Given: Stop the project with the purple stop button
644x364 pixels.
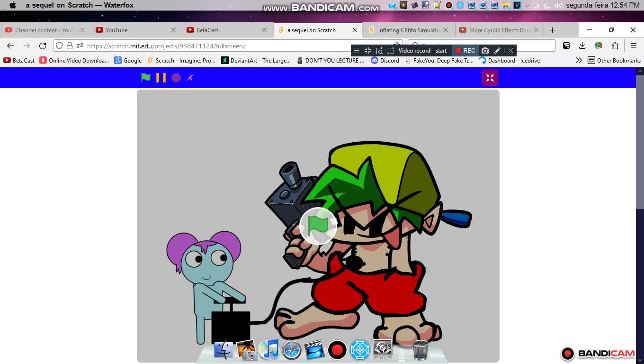Looking at the screenshot, I should coord(176,78).
